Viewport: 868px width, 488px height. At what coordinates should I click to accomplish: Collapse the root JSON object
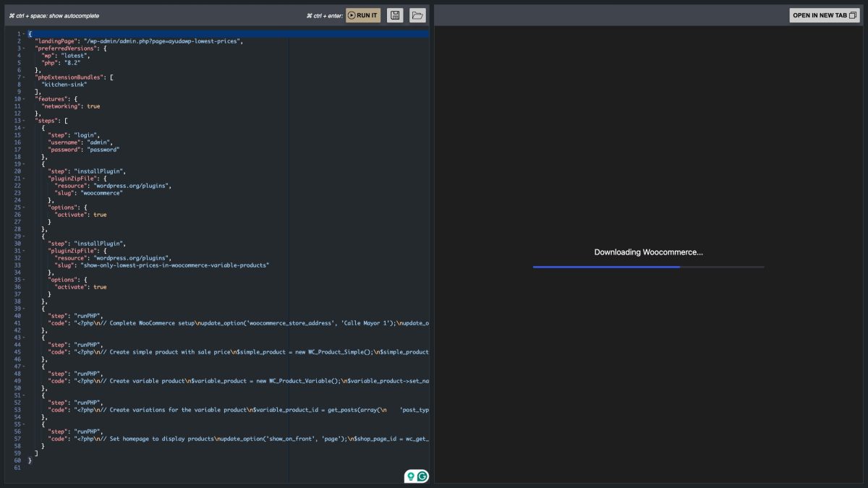point(23,34)
